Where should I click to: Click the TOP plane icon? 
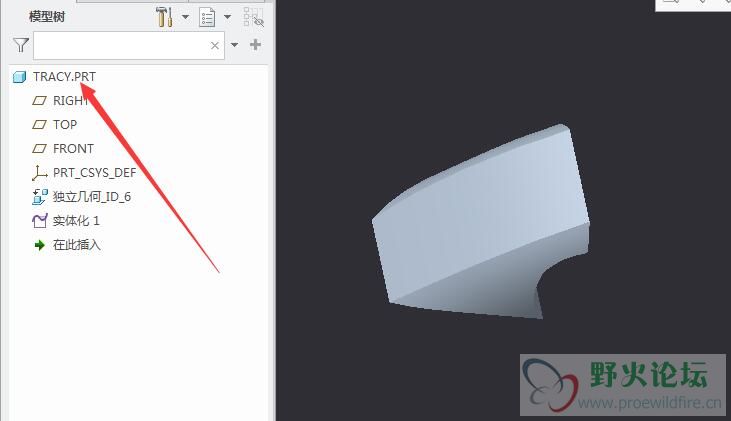tap(40, 124)
